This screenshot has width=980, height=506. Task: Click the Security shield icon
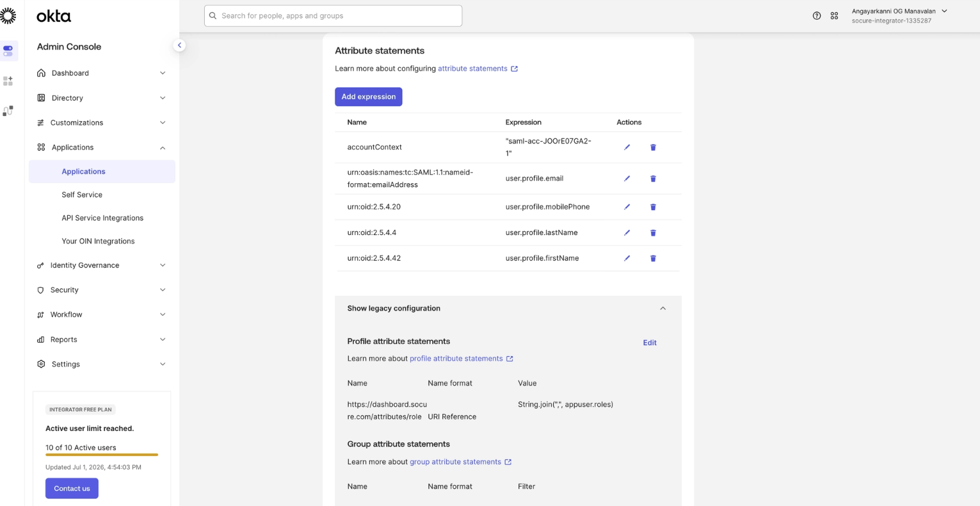[40, 290]
